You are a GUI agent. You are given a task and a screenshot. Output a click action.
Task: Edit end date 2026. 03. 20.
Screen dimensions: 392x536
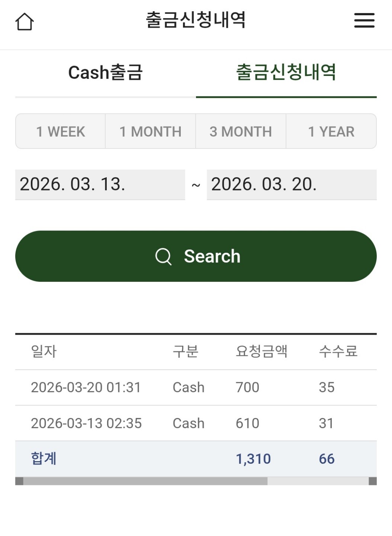[x=291, y=185]
